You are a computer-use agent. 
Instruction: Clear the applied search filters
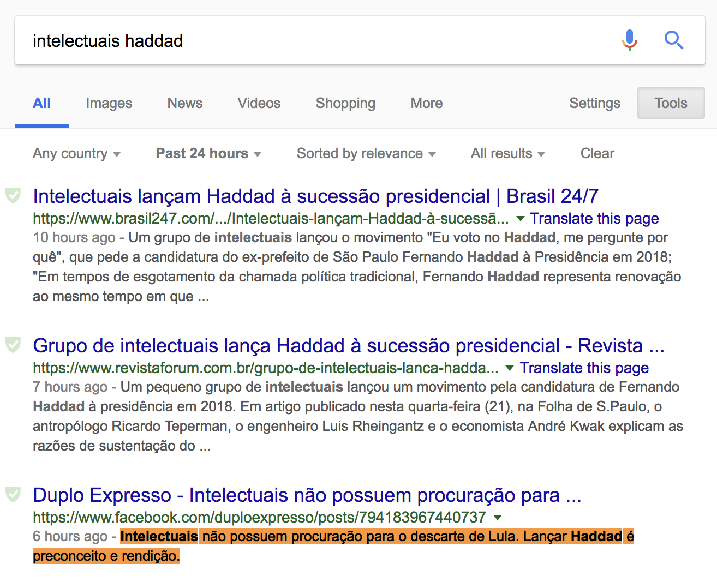[x=597, y=154]
